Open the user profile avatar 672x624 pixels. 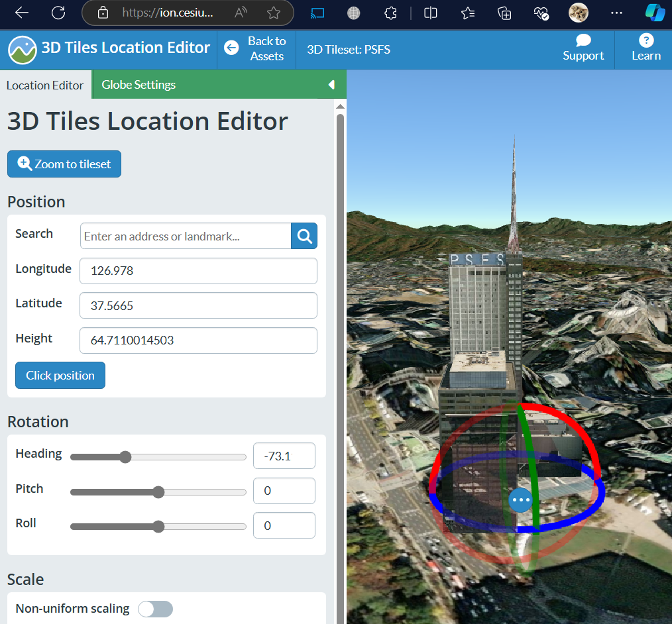pos(578,13)
